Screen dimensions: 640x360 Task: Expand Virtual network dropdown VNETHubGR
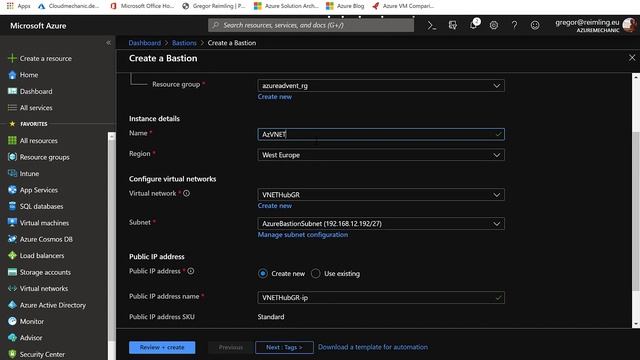(x=381, y=195)
